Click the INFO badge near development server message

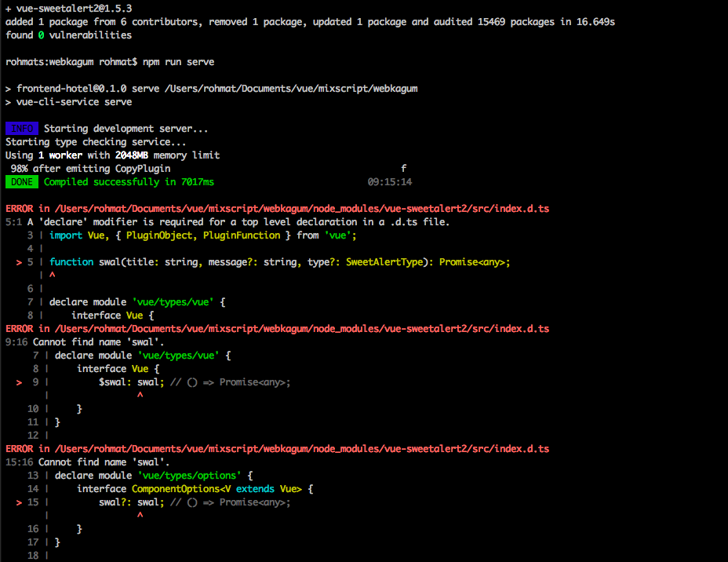coord(21,128)
